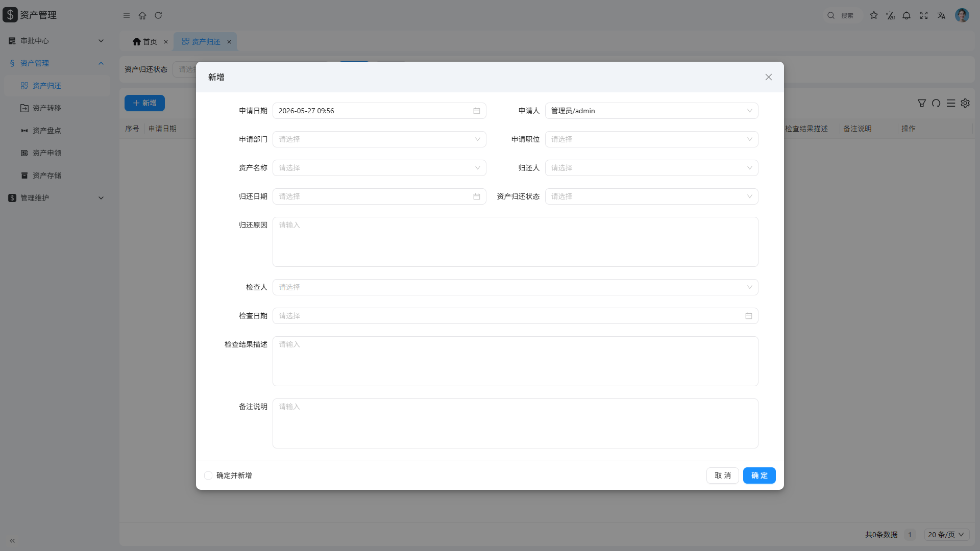Collapse sidebar with double-arrow icon
The width and height of the screenshot is (980, 551).
[12, 541]
